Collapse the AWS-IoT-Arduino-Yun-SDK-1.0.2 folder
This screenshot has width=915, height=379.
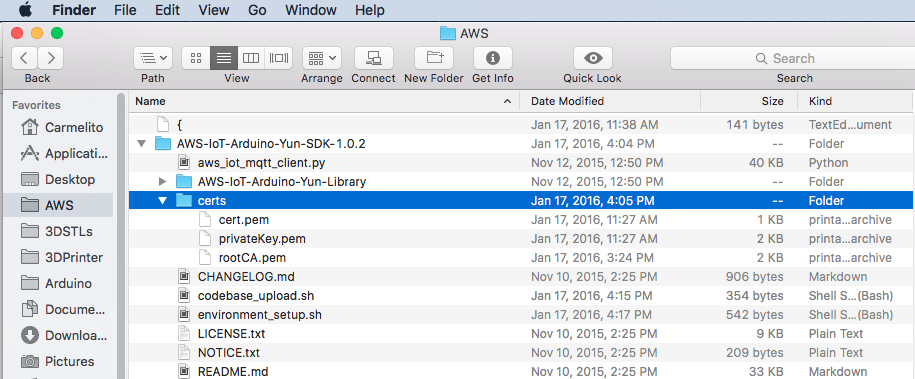coord(141,144)
